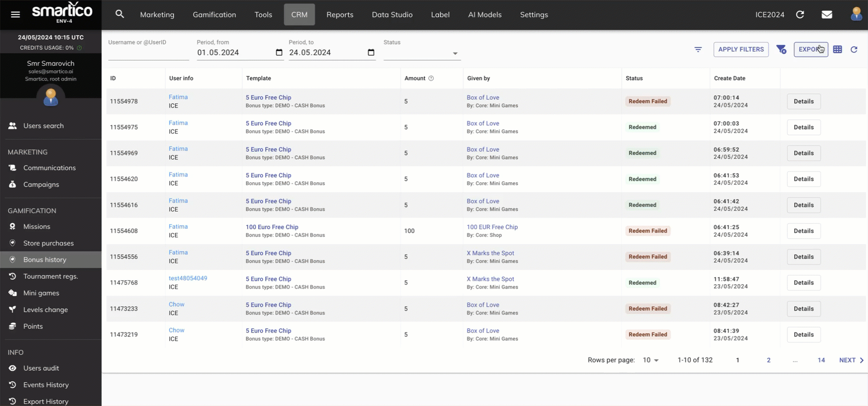Open the test48054049 user link
Screen dimensions: 868x406
point(188,278)
